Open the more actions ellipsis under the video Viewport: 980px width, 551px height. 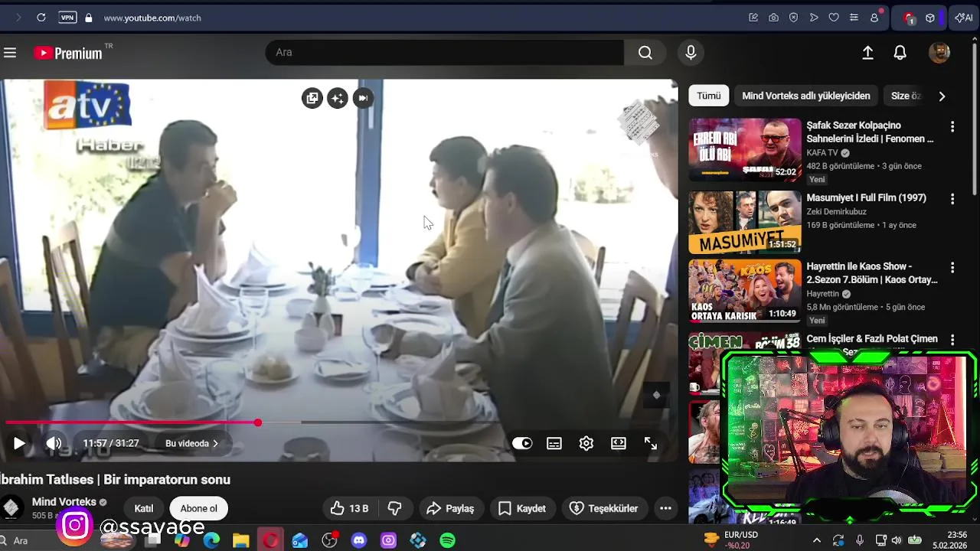(x=665, y=508)
